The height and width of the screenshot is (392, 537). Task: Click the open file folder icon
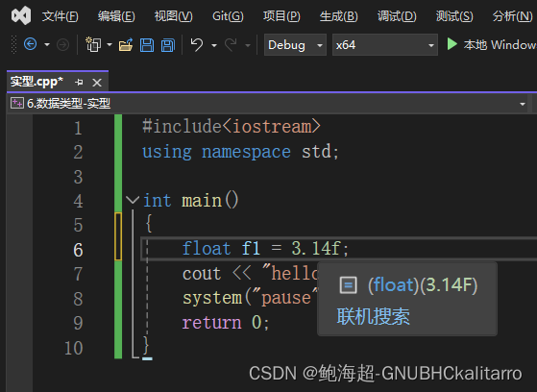pyautogui.click(x=126, y=45)
